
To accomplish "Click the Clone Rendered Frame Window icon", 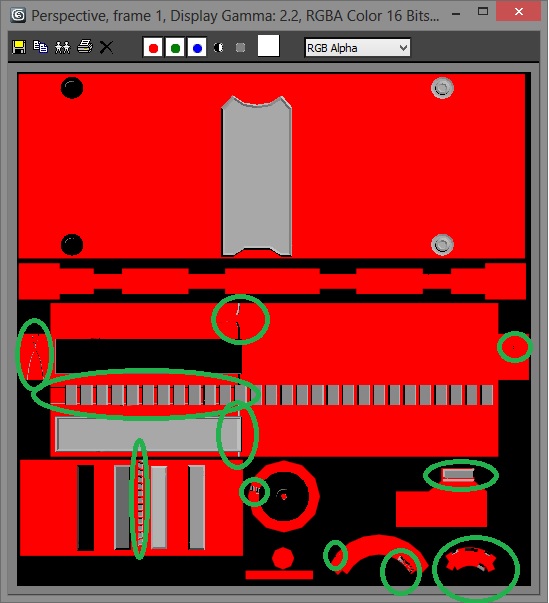I will tap(63, 47).
